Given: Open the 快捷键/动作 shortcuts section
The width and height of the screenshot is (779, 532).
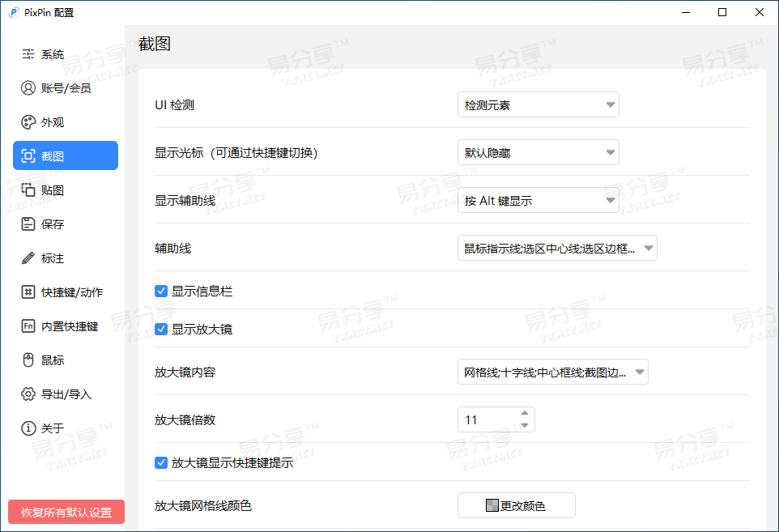Looking at the screenshot, I should click(66, 292).
